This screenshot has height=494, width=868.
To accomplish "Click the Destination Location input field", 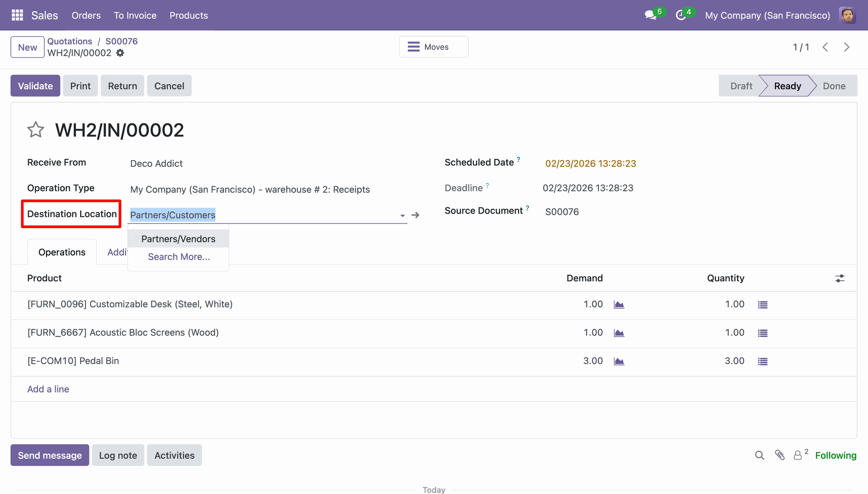I will [x=262, y=215].
